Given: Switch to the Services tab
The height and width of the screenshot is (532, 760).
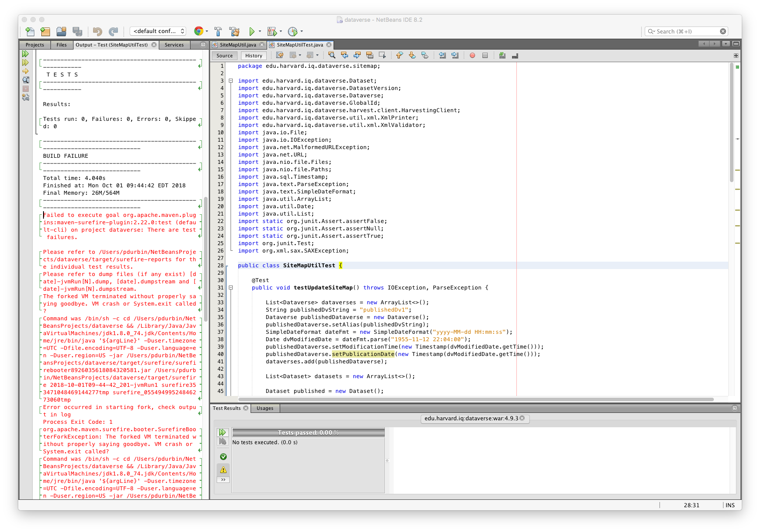Looking at the screenshot, I should point(174,45).
